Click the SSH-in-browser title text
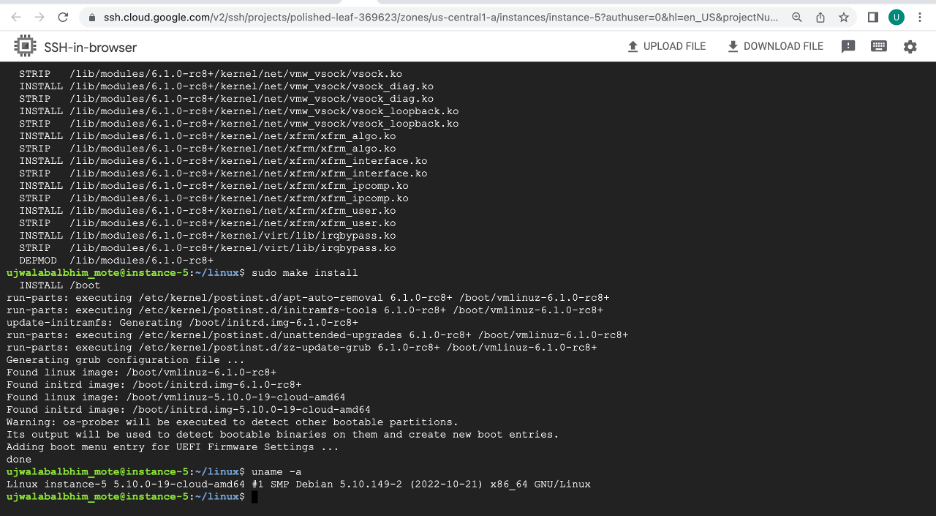 [x=90, y=47]
